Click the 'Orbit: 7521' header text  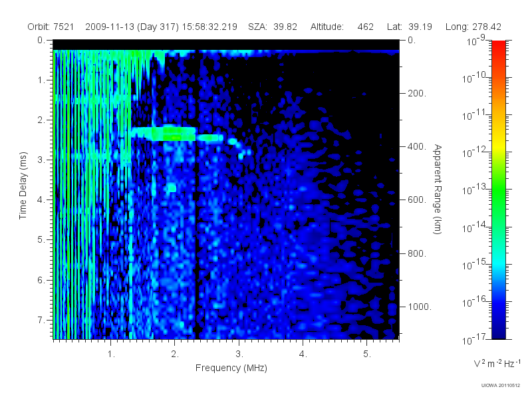[x=51, y=27]
